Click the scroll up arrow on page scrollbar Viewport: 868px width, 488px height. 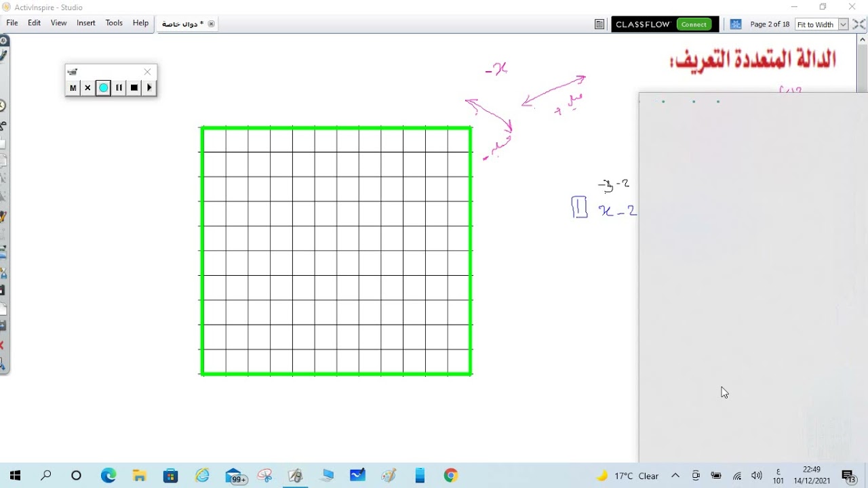pos(863,41)
